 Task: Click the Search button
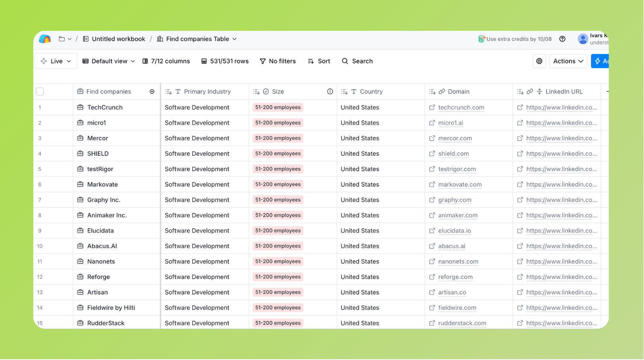pos(357,61)
